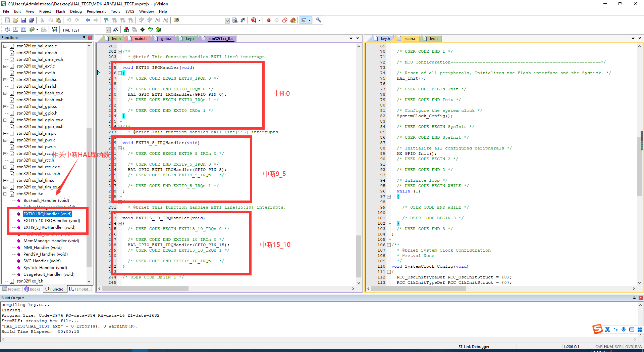Kill all breakpoints icon

click(293, 20)
